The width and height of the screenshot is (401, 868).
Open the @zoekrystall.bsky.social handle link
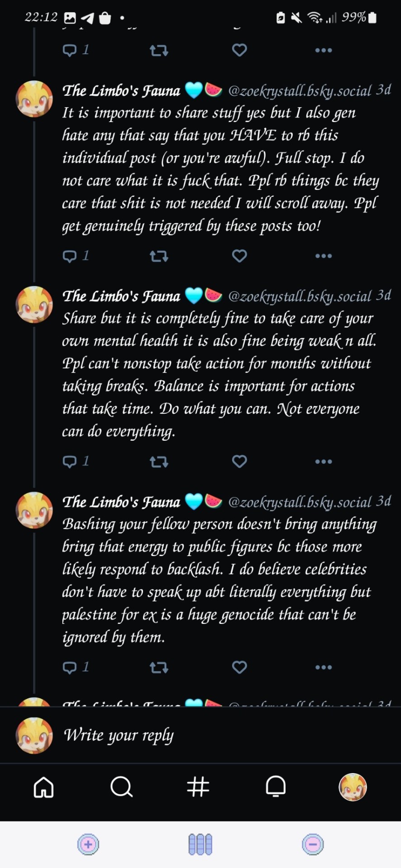pos(300,91)
